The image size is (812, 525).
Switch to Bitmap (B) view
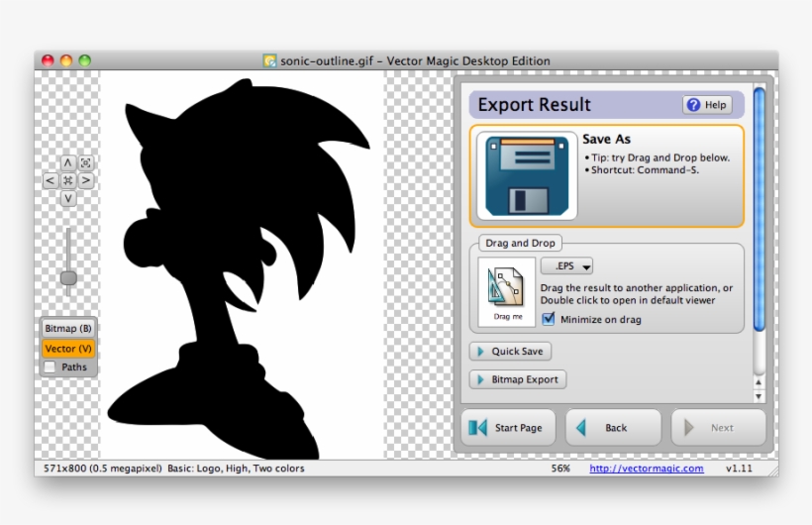[68, 328]
